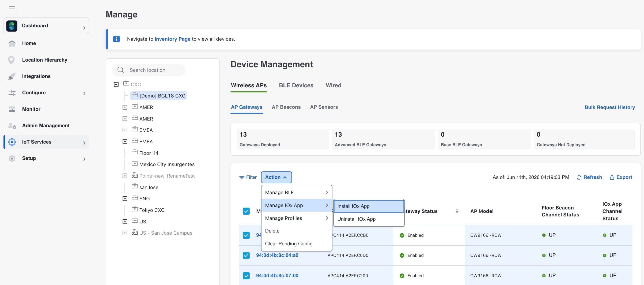Screen dimensions: 644x285
Task: Switch to the BLE Devices tab
Action: [296, 85]
